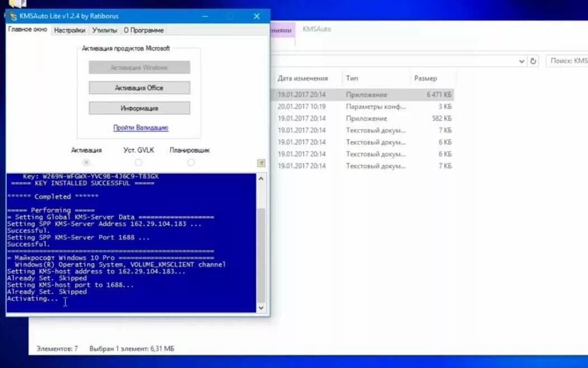This screenshot has width=588, height=368.
Task: Sort by the Размер column header
Action: (x=425, y=78)
